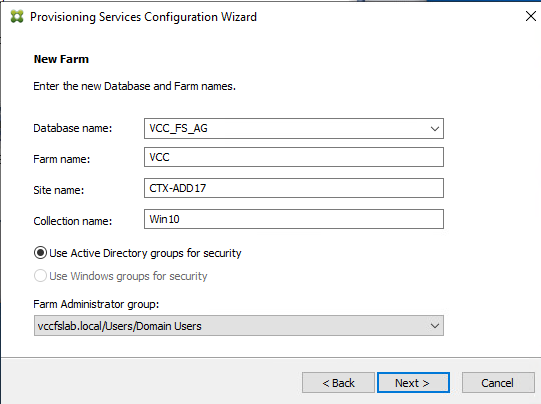Viewport: 541px width, 404px height.
Task: Click the 'Farm name:' label
Action: coord(62,159)
